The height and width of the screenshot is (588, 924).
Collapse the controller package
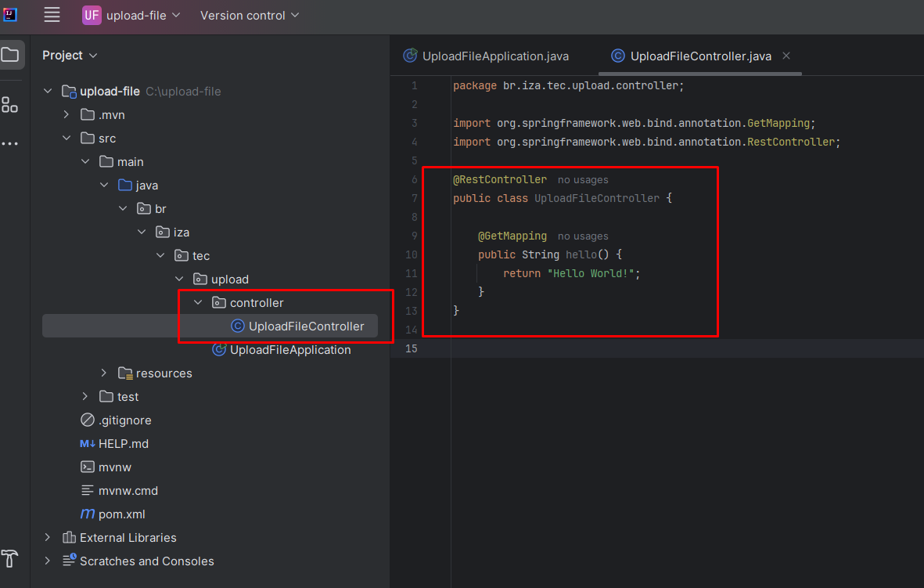coord(199,302)
